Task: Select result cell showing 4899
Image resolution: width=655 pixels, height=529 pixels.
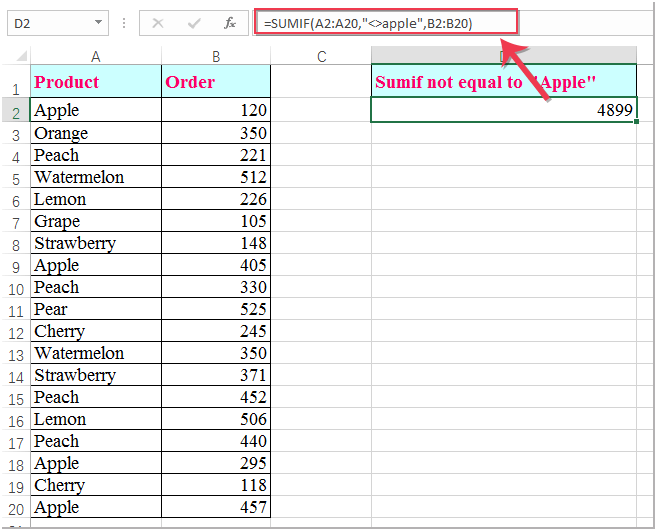Action: click(503, 110)
